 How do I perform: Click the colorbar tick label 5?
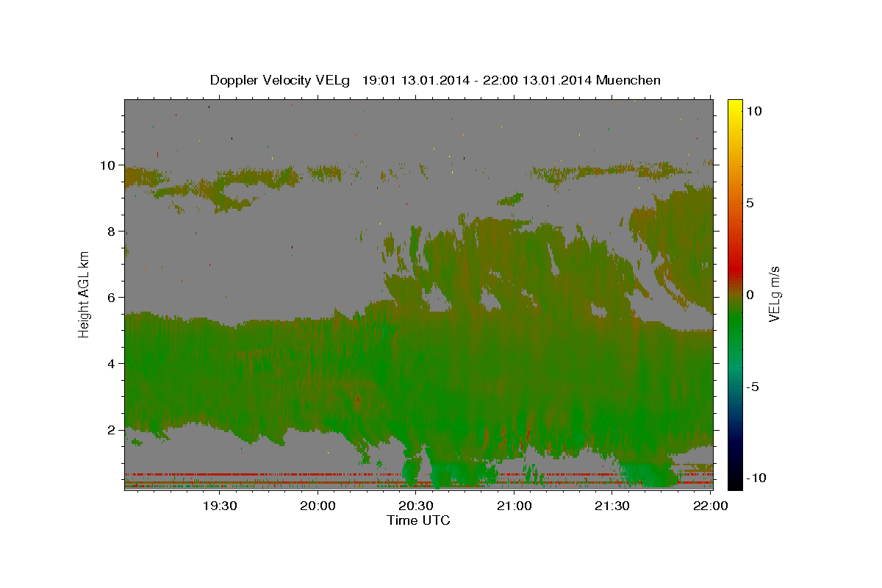tap(750, 203)
